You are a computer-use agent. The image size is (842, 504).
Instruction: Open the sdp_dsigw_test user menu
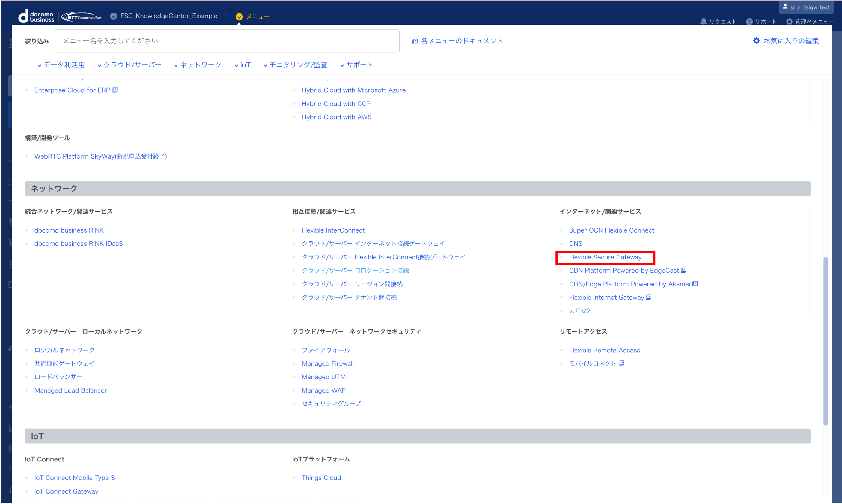806,7
